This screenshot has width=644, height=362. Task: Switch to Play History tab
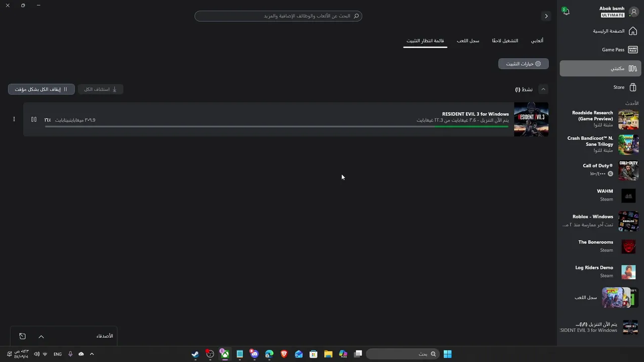point(468,41)
